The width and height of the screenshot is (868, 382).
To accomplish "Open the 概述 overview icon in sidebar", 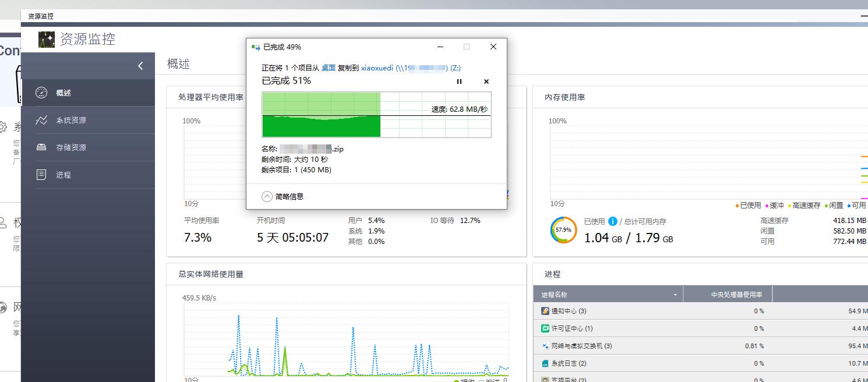I will (41, 92).
